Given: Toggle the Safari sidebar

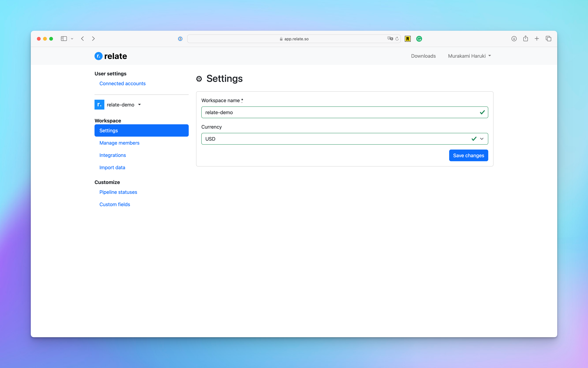Looking at the screenshot, I should [64, 39].
